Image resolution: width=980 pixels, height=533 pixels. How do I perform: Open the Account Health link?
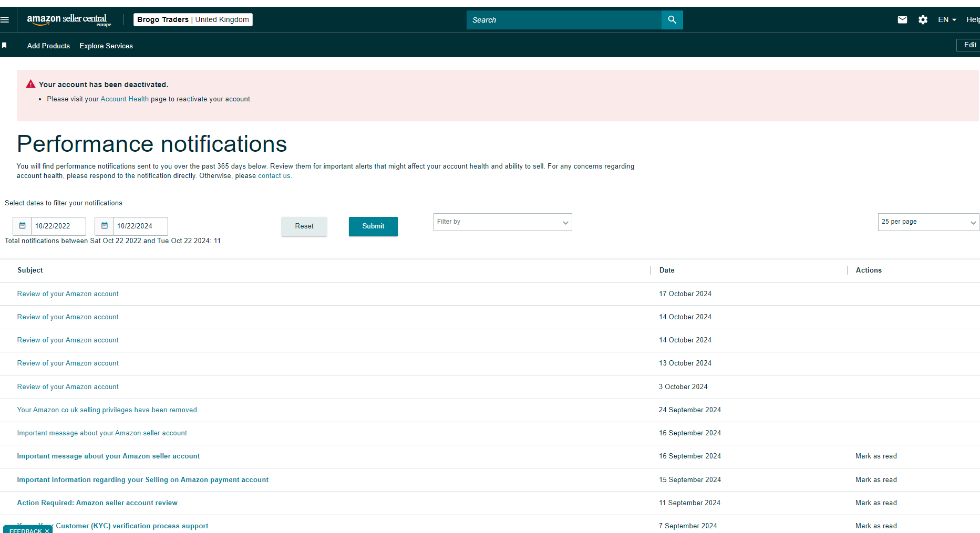pos(125,99)
